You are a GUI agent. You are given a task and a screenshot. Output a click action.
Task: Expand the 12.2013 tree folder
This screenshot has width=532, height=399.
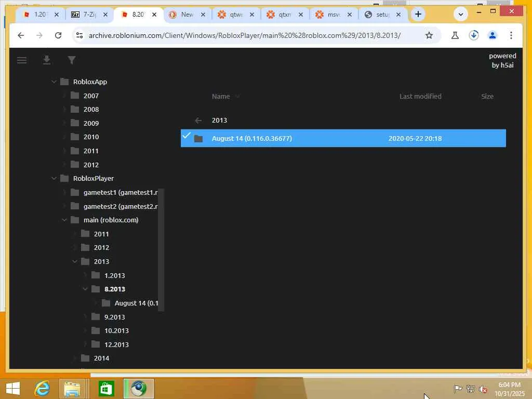(85, 344)
